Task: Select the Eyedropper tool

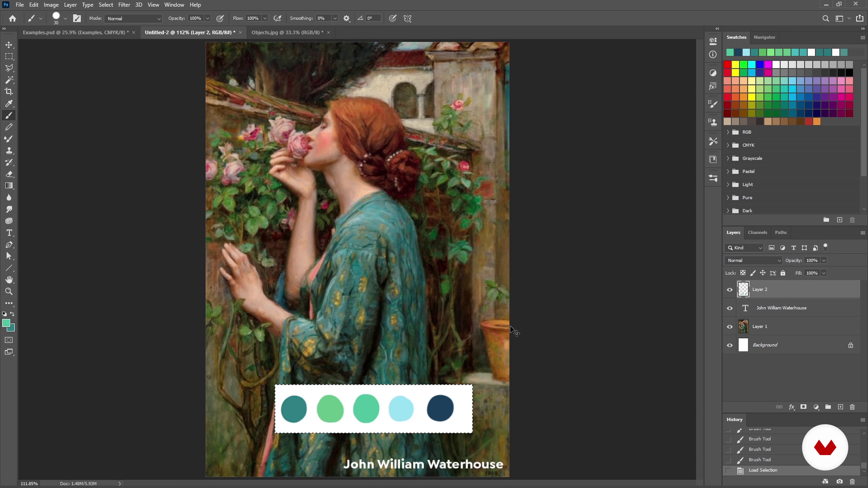Action: (x=9, y=103)
